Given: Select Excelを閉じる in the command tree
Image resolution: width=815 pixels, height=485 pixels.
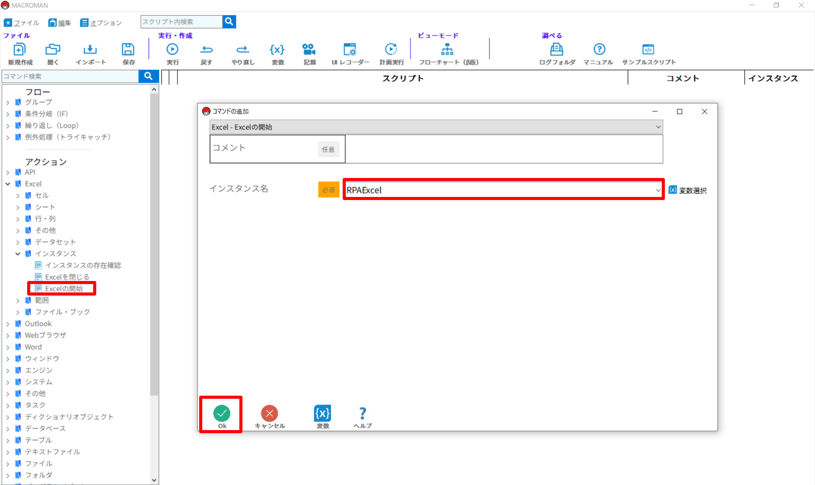Looking at the screenshot, I should [67, 277].
